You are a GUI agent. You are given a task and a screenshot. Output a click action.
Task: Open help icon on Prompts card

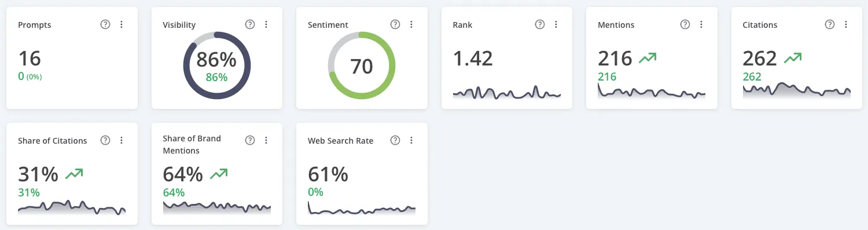pyautogui.click(x=105, y=24)
